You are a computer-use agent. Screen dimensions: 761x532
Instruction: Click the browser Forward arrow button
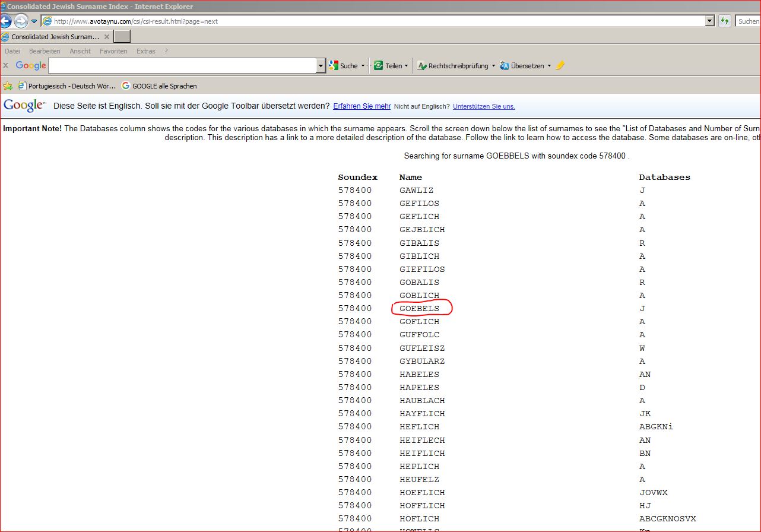point(21,21)
